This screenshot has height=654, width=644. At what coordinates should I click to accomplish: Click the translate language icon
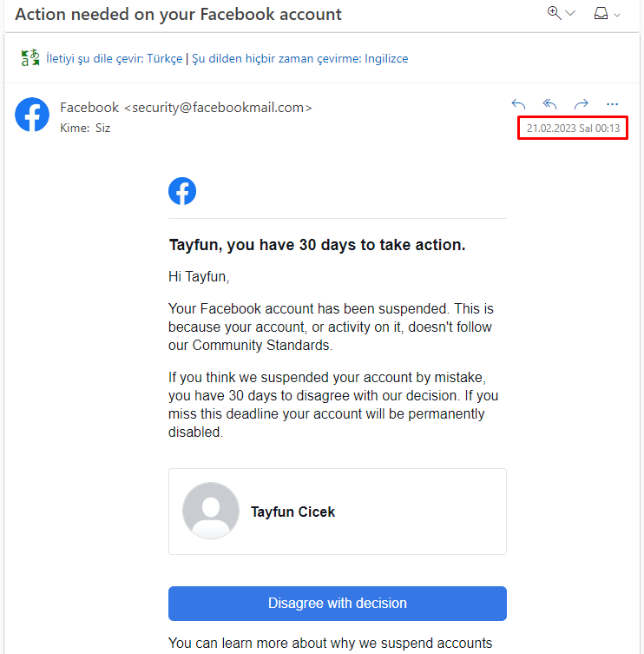30,58
